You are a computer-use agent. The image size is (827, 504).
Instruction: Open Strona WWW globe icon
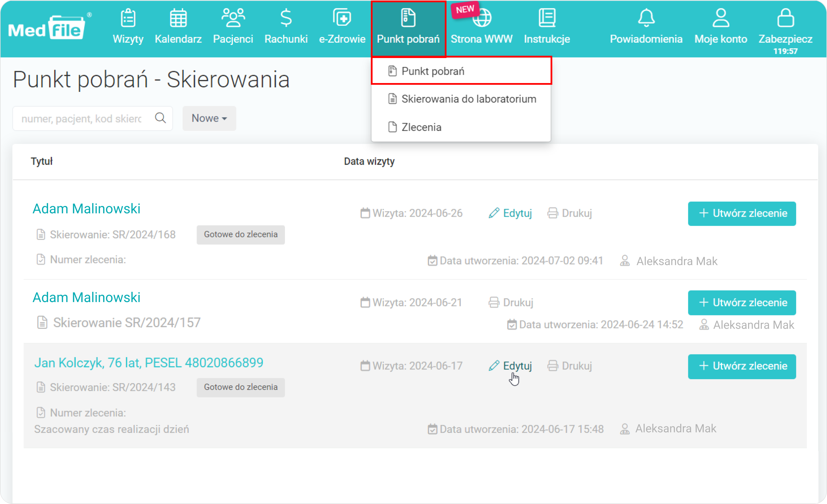pyautogui.click(x=482, y=18)
